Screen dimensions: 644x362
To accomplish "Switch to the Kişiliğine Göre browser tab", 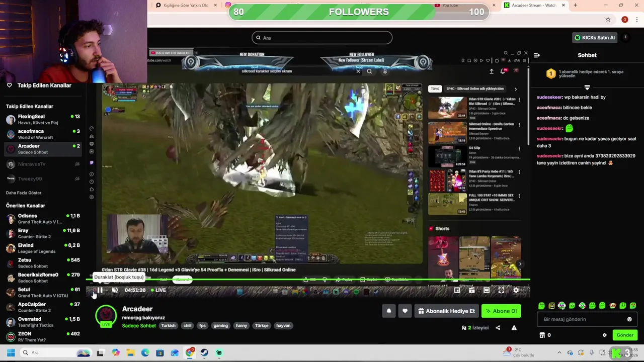I will (x=186, y=6).
